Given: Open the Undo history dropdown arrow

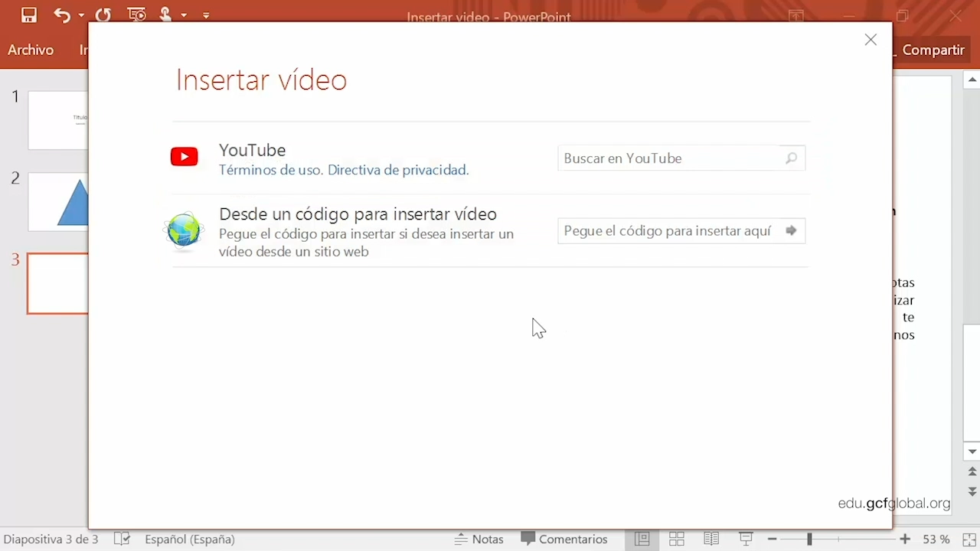Looking at the screenshot, I should click(81, 15).
